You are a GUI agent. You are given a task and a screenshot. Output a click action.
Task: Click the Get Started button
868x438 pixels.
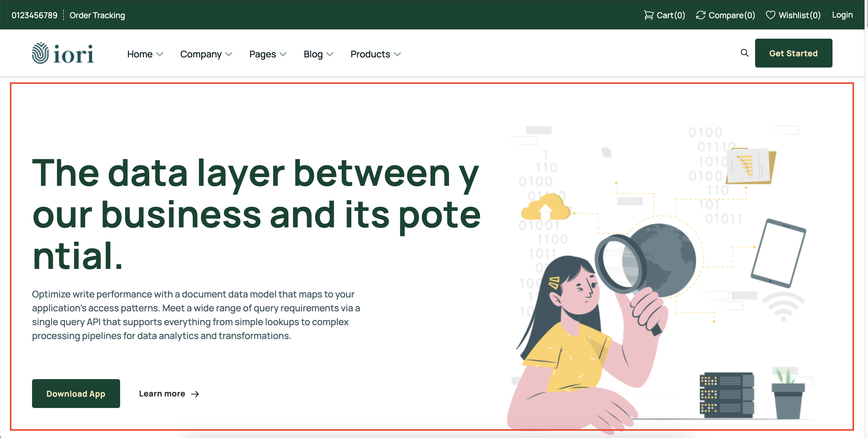tap(793, 53)
